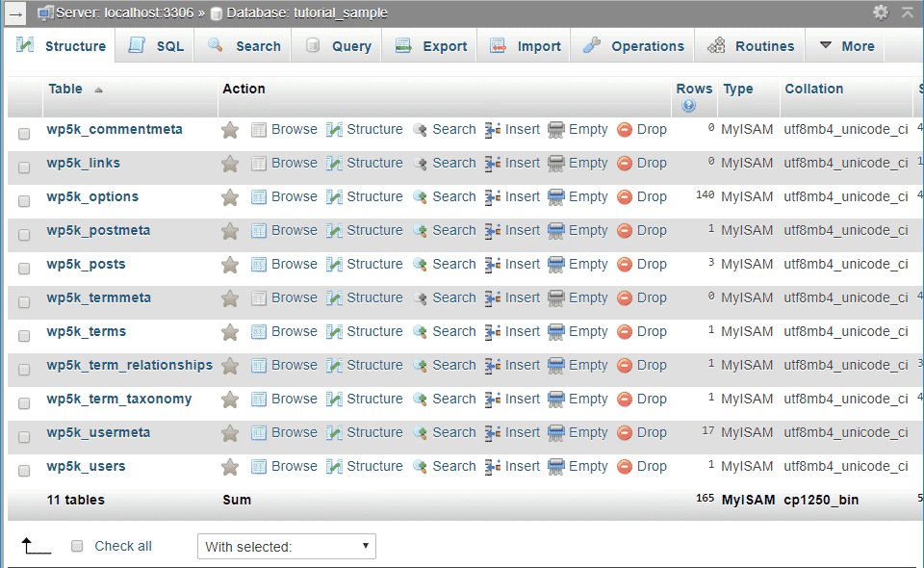This screenshot has height=568, width=924.
Task: Switch to the Structure tab
Action: click(61, 46)
